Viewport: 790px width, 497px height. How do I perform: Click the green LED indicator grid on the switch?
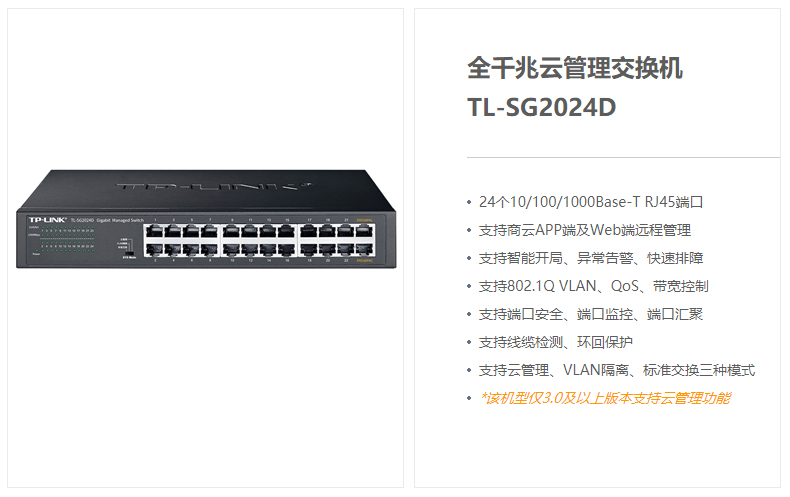[68, 239]
